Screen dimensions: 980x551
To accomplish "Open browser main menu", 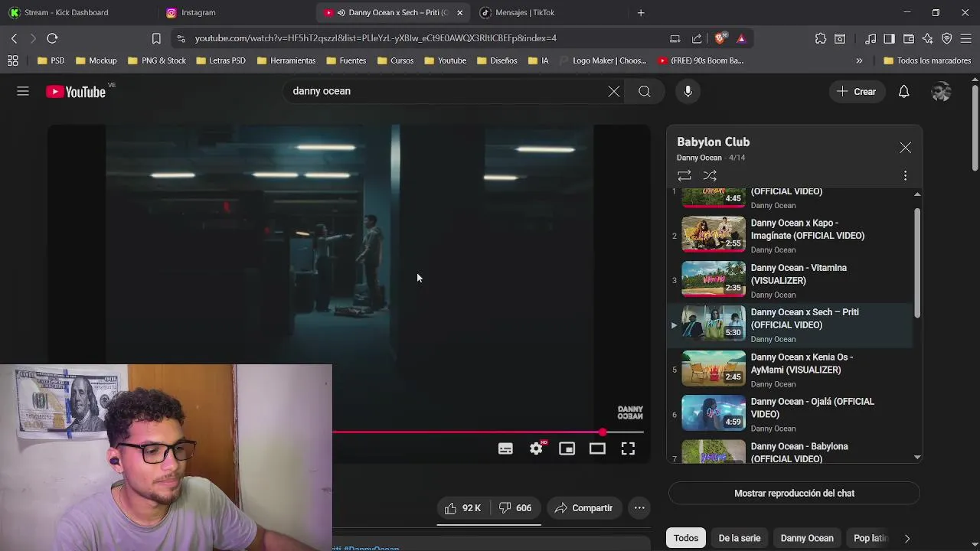I will pos(966,38).
